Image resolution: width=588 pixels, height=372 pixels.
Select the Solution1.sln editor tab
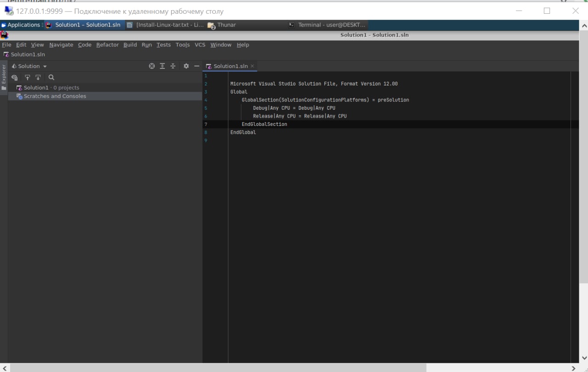coord(230,66)
